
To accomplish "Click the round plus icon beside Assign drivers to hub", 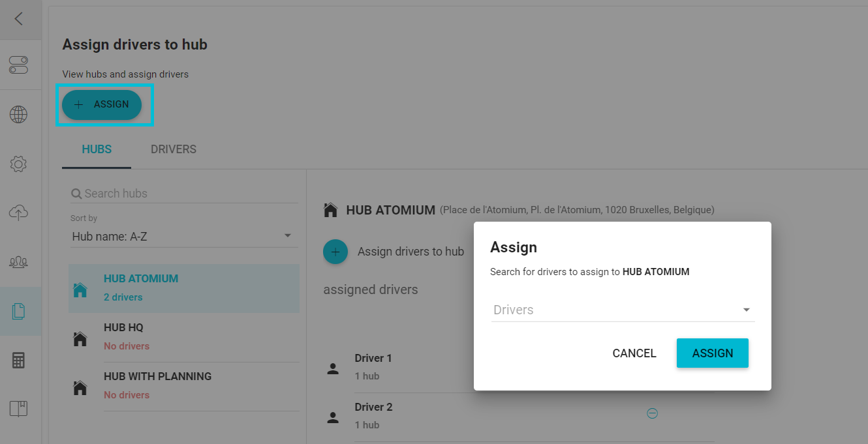I will (x=335, y=252).
